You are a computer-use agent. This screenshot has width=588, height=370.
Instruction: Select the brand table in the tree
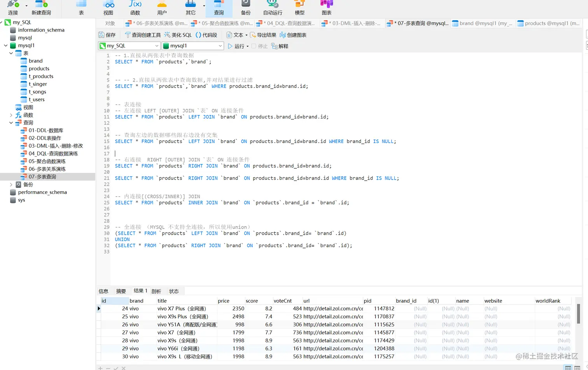click(35, 61)
